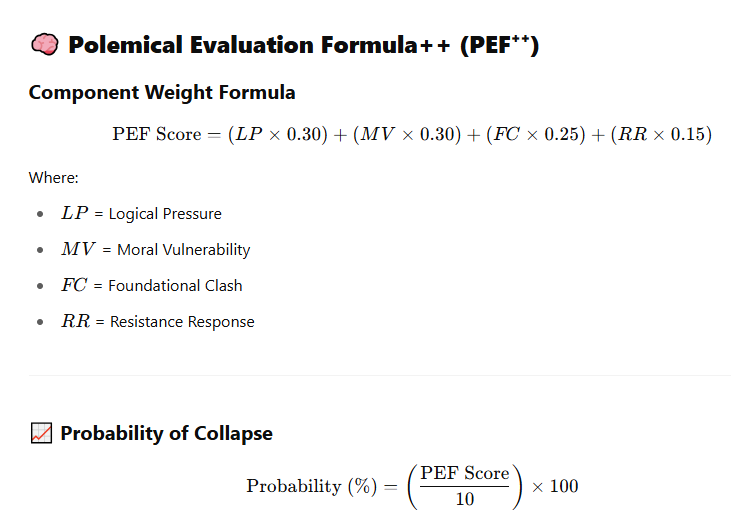Click the RR variable symbol in list
Viewport: 731px width, 530px height.
(x=76, y=321)
